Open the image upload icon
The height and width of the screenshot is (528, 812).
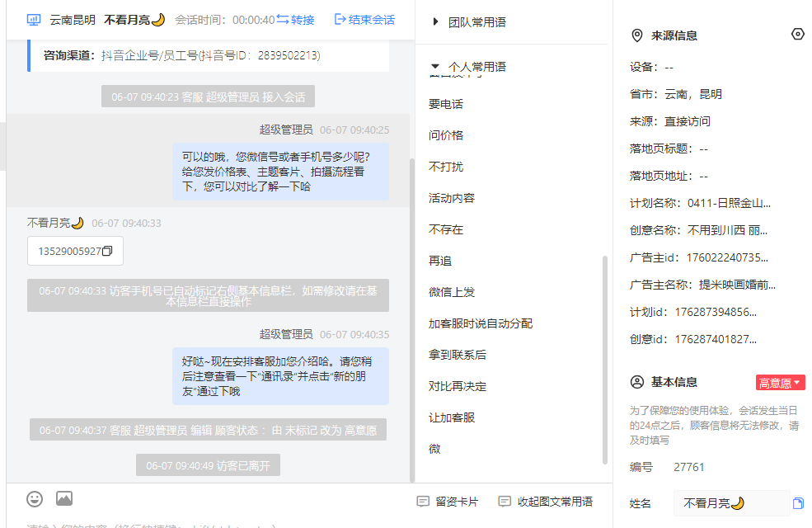point(64,498)
